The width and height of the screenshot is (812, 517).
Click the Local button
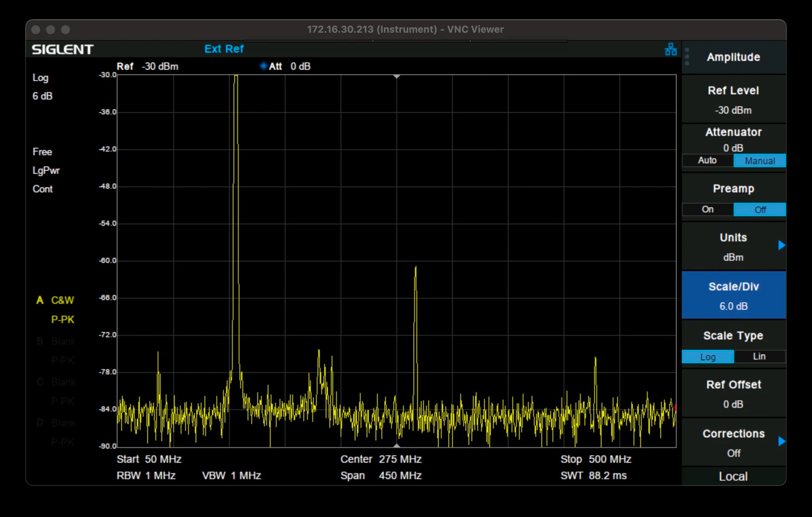tap(733, 476)
